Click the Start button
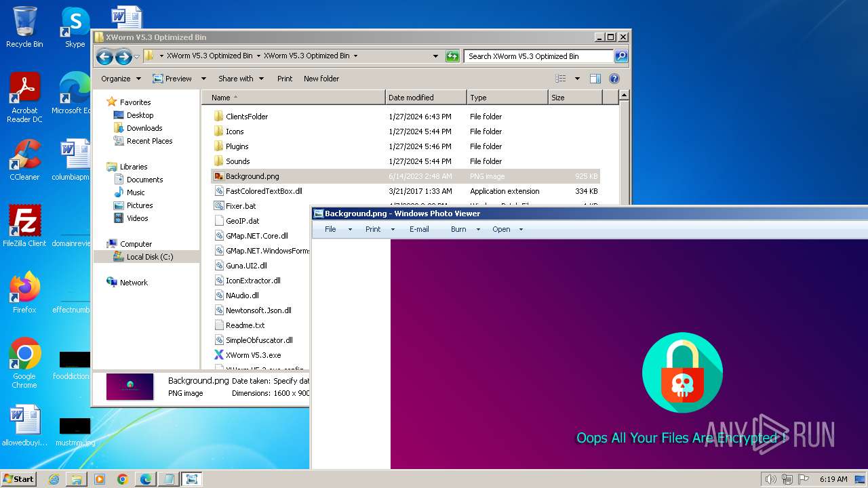This screenshot has width=868, height=488. (x=19, y=479)
